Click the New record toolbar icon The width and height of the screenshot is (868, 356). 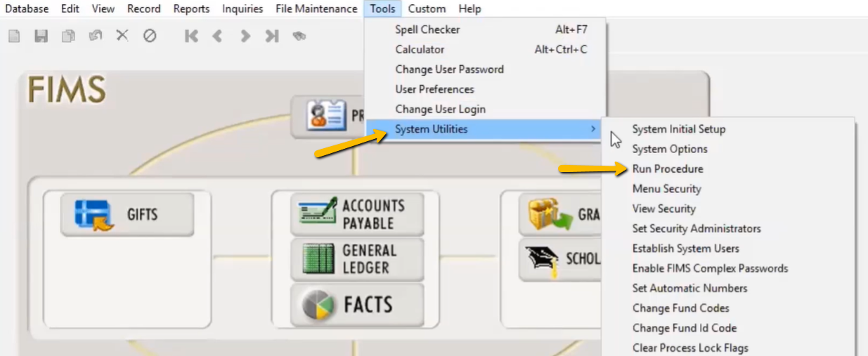click(x=14, y=36)
